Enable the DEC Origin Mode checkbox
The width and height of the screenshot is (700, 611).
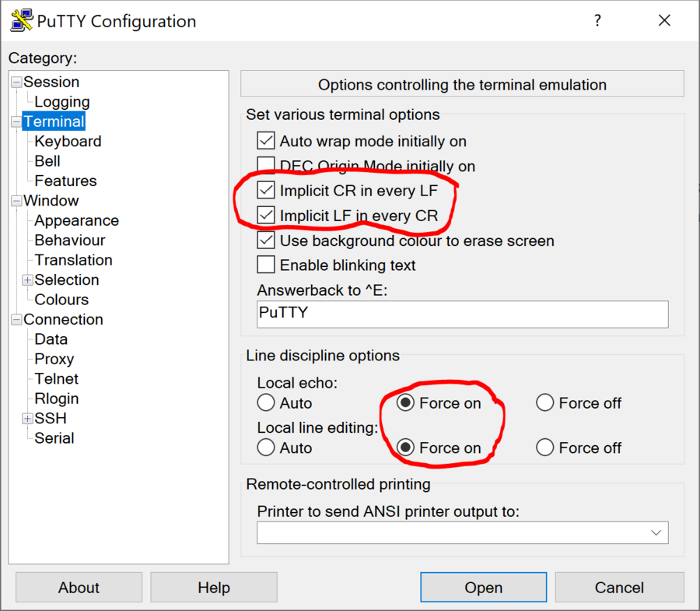265,166
